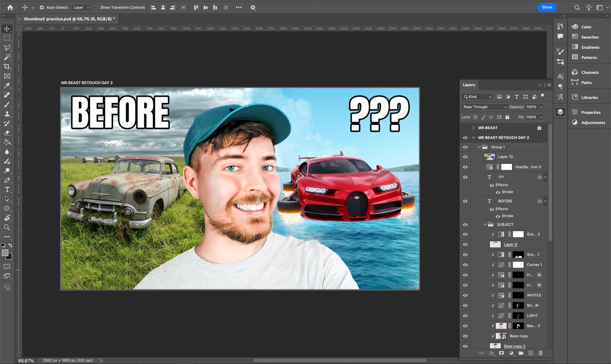Turn layer filtering on or off switch
The height and width of the screenshot is (364, 611).
(542, 95)
